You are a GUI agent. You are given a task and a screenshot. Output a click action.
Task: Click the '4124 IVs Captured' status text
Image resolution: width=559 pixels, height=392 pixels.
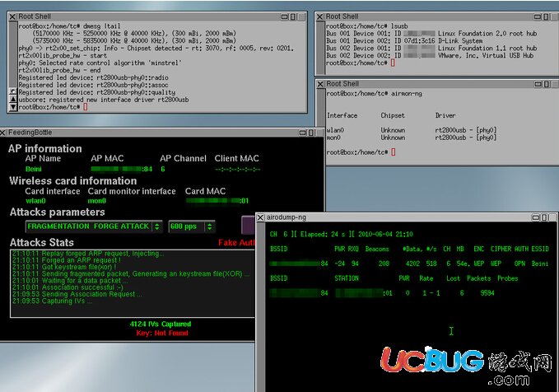coord(161,324)
